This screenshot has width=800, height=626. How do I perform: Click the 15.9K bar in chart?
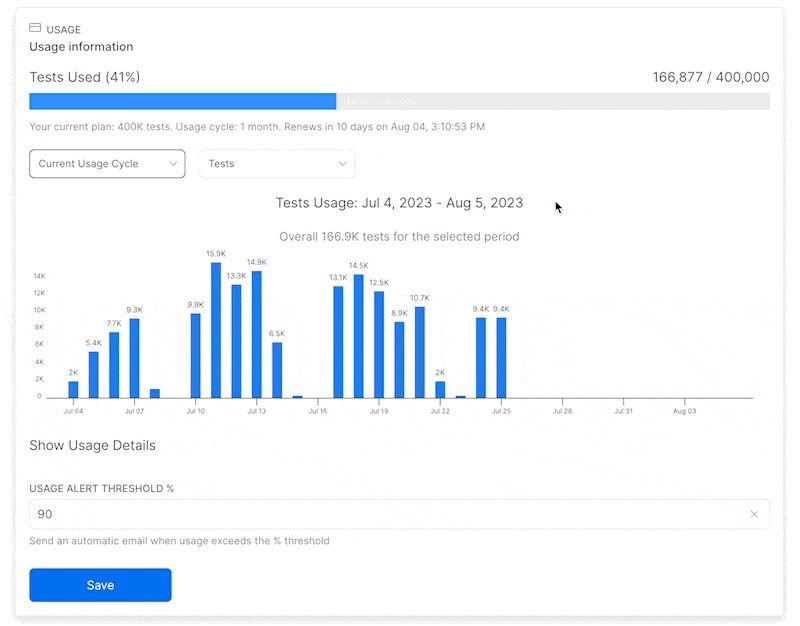pos(216,330)
